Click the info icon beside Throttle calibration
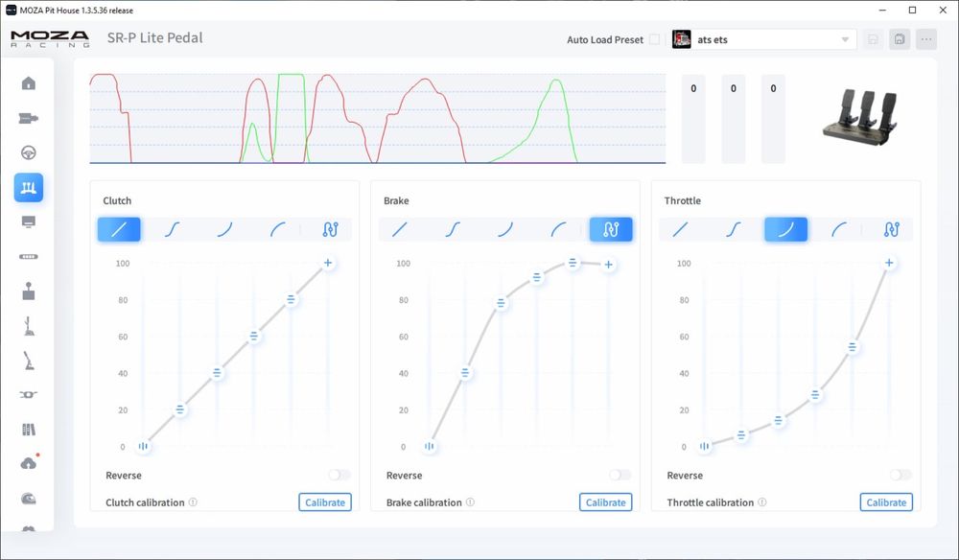 pyautogui.click(x=762, y=502)
